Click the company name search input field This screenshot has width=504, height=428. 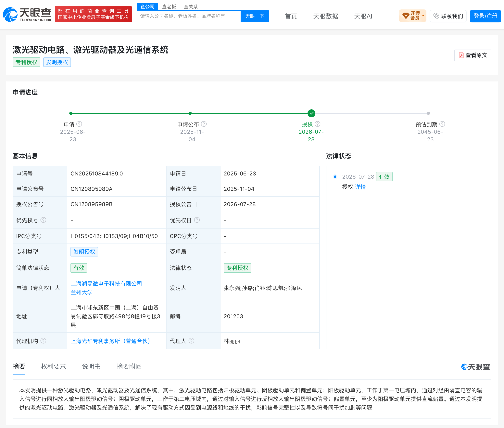[189, 16]
